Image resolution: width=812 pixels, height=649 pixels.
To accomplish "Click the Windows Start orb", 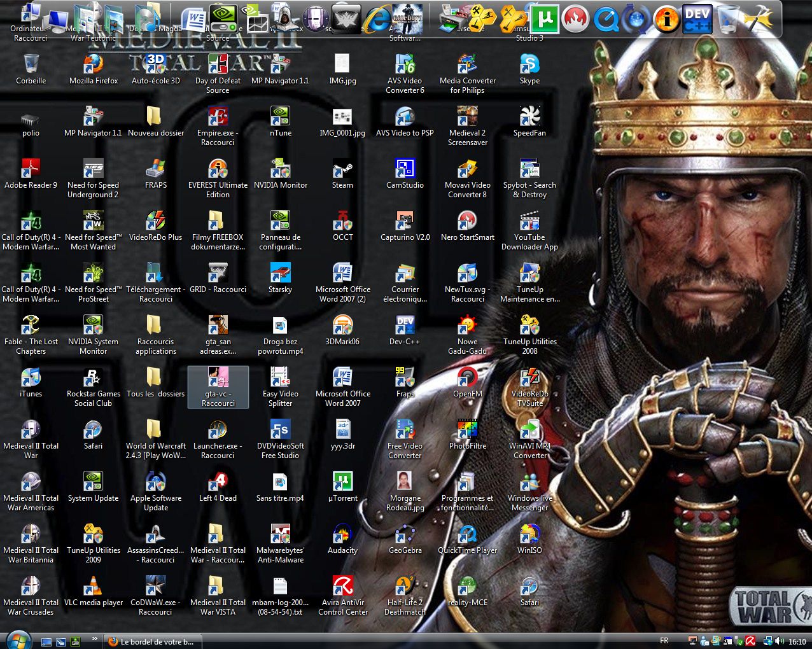I will 18,640.
